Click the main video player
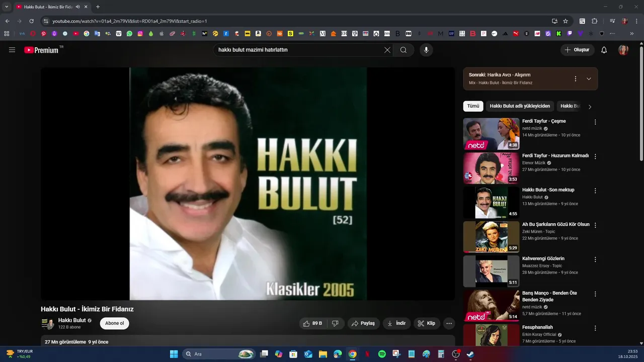This screenshot has height=362, width=644. 248,184
